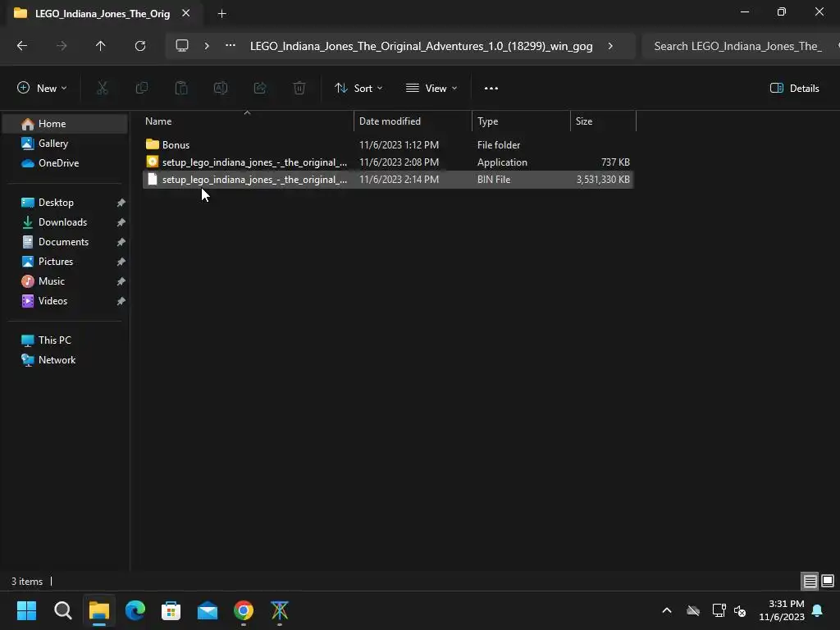Open This PC in navigation pane
This screenshot has height=630, width=840.
66,340
